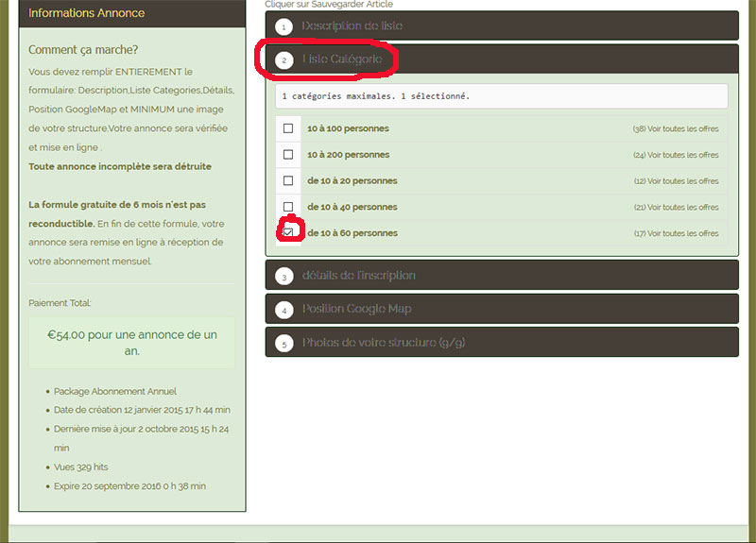Screen dimensions: 756x543
Task: Click the 'Vues 329 hits' entry
Action: (x=80, y=467)
